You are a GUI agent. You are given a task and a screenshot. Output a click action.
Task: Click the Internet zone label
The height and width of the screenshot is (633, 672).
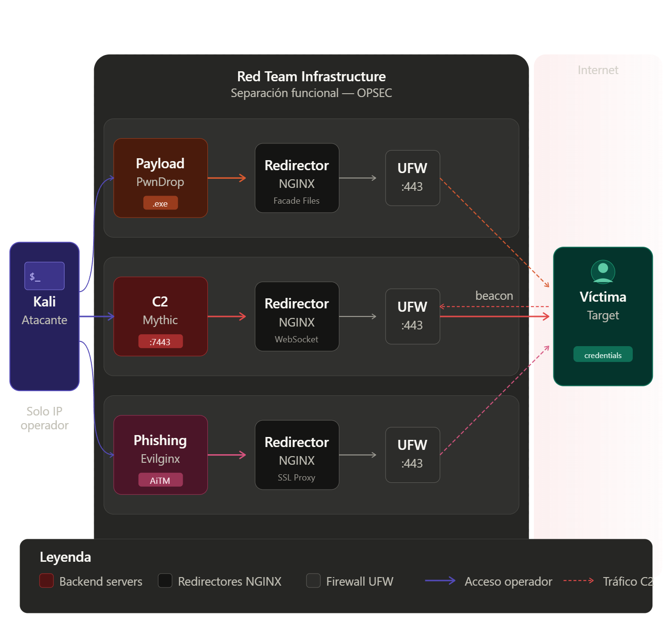[597, 70]
